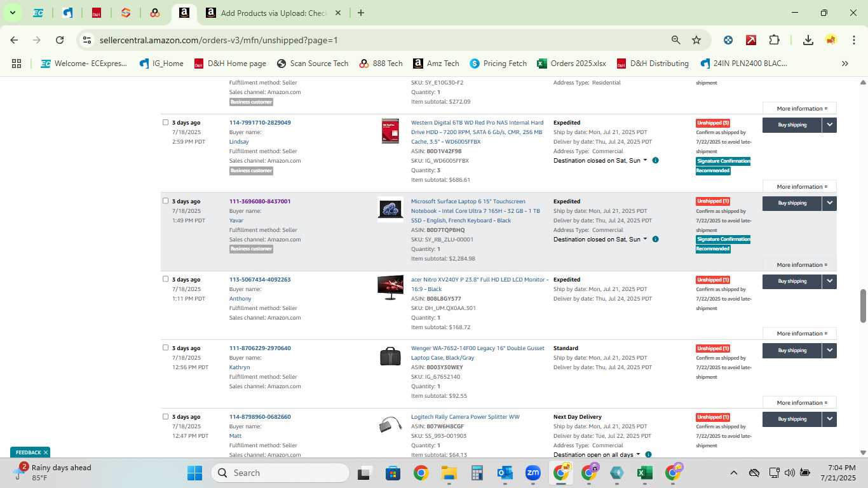Open Outlook from the taskbar
868x488 pixels.
[x=505, y=473]
